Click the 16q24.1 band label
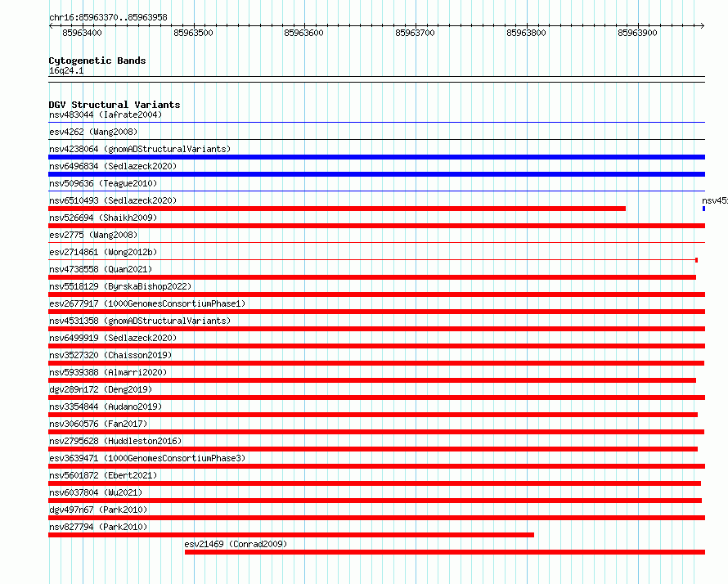 (x=66, y=70)
